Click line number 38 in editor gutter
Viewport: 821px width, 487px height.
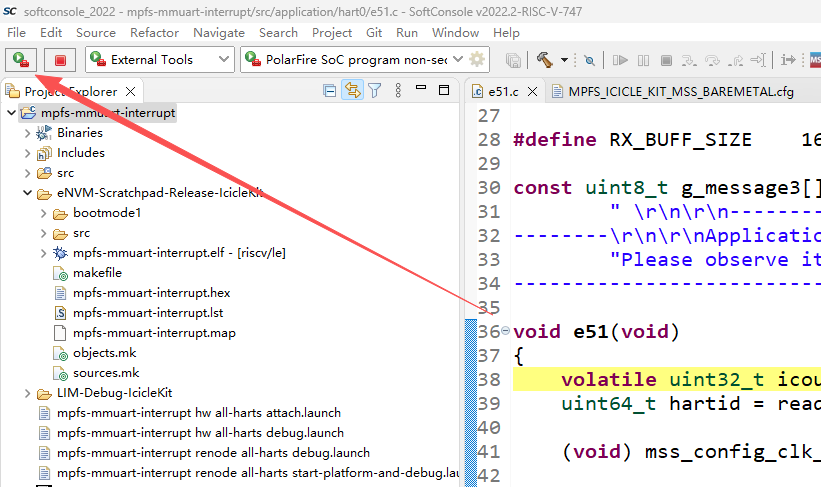point(489,379)
